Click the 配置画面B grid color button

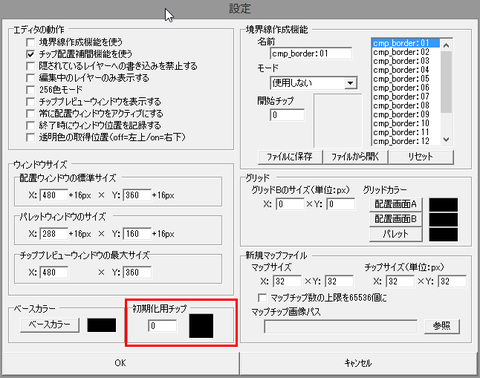[396, 219]
